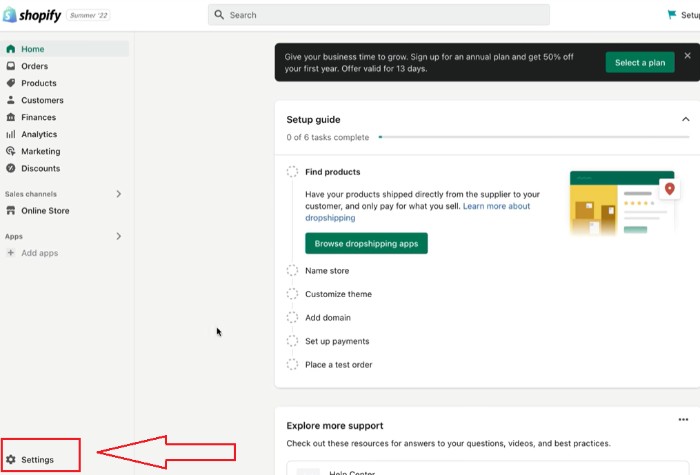The image size is (700, 475).
Task: Toggle the Set up payments task circle
Action: coord(292,341)
